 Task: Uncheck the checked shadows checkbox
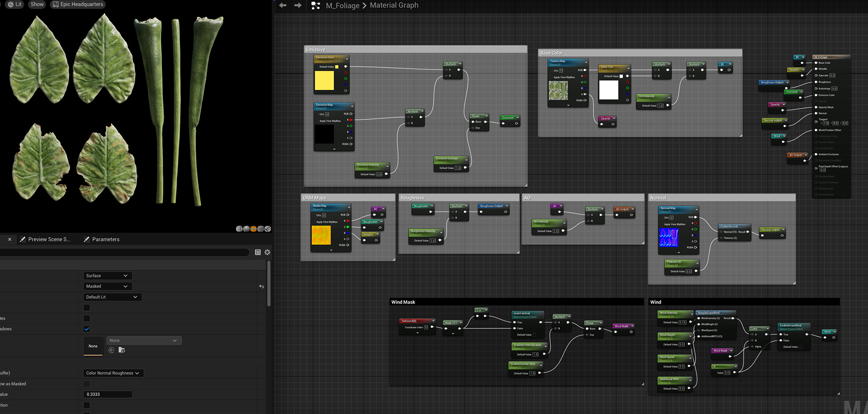87,329
